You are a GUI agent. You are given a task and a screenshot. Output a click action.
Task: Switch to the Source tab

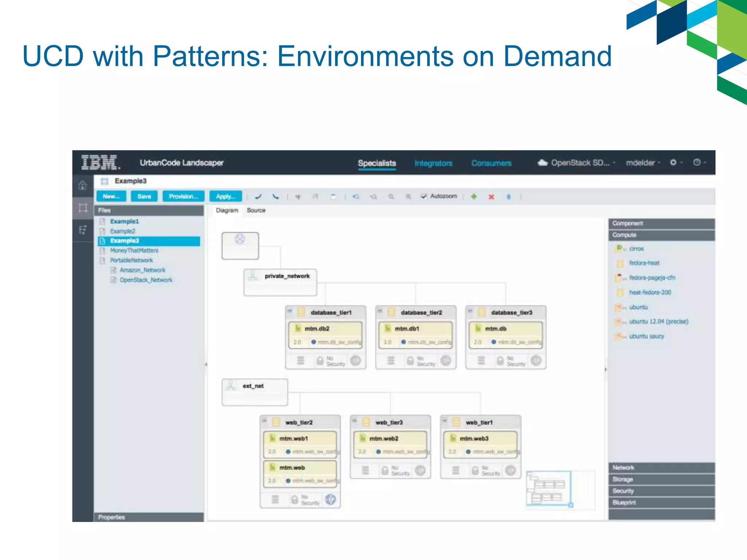(256, 210)
